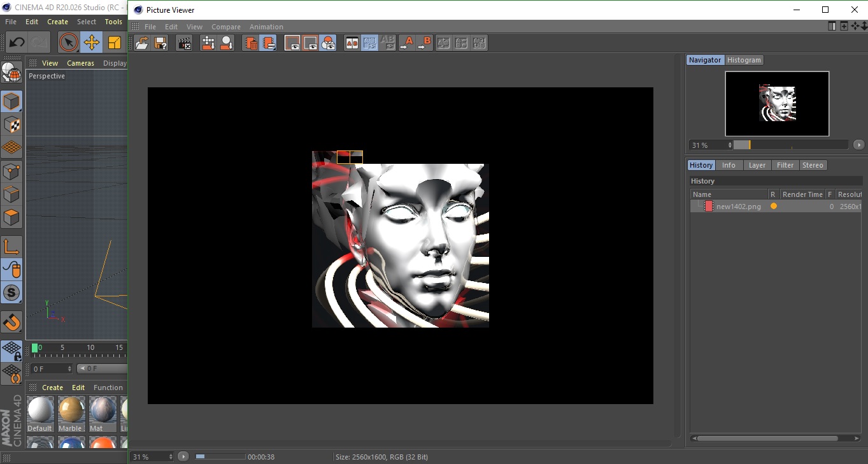Click Clear RAM cache grid icon
868x464 pixels.
pyautogui.click(x=208, y=43)
